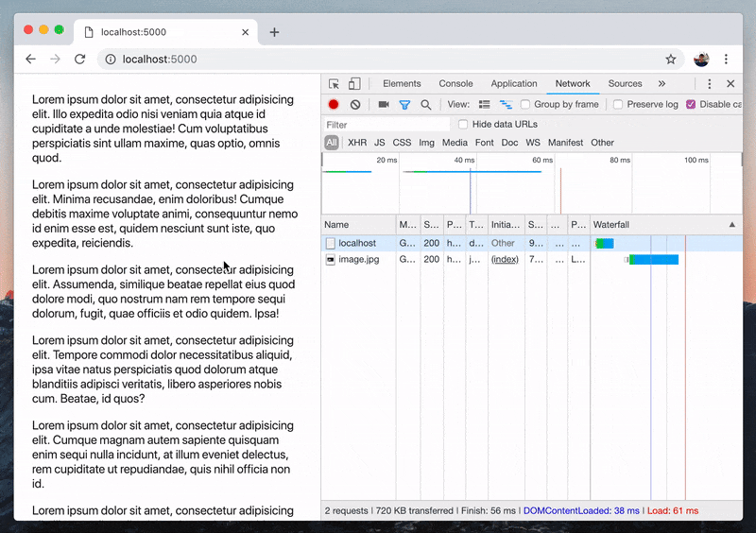756x533 pixels.
Task: Click the Filter text input
Action: coord(387,125)
